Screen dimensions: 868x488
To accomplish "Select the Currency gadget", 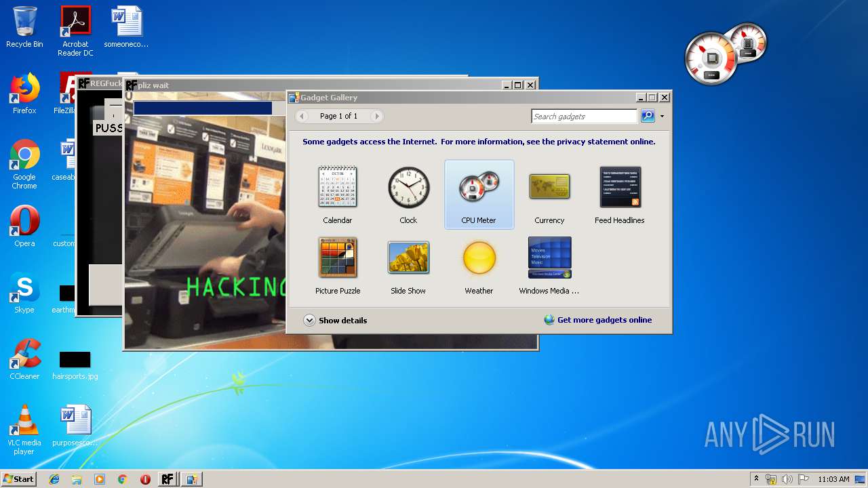I will click(x=549, y=195).
